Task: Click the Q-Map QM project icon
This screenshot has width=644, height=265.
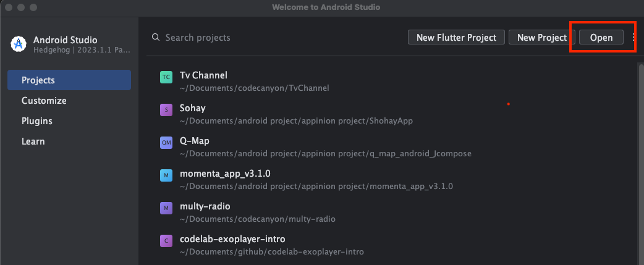Action: coord(166,143)
